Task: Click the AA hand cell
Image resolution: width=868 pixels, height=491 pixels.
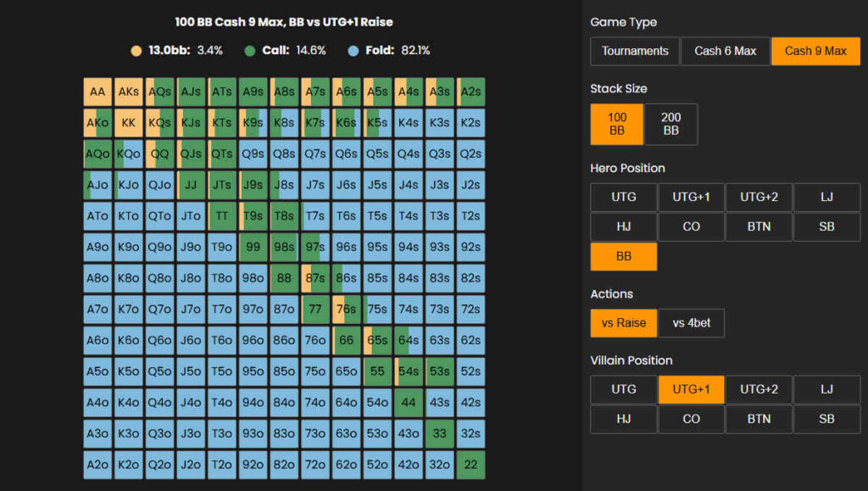Action: click(x=97, y=92)
